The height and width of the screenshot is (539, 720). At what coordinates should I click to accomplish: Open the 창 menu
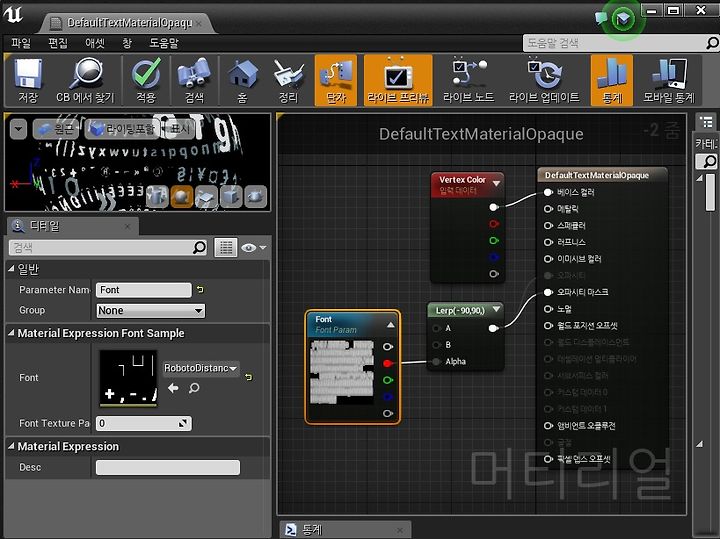point(127,43)
